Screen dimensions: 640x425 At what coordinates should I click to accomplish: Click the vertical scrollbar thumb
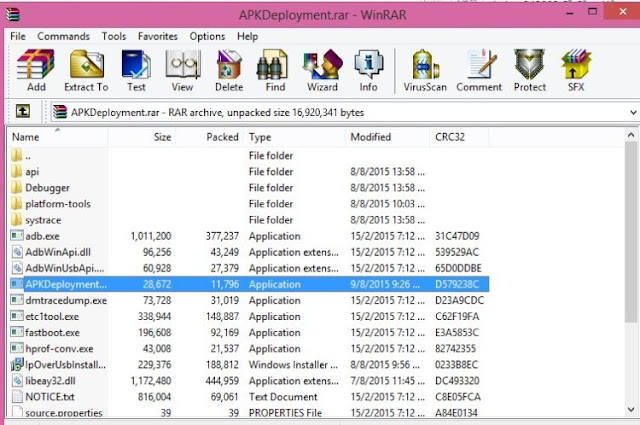[x=631, y=231]
